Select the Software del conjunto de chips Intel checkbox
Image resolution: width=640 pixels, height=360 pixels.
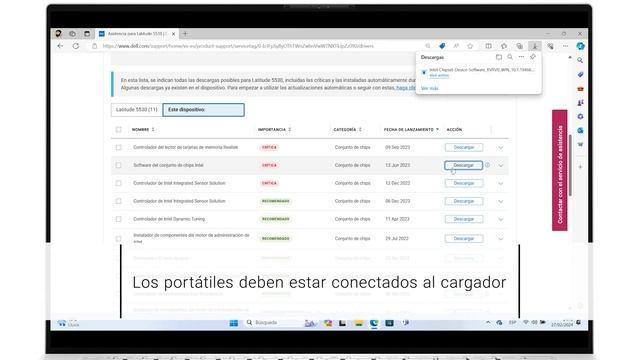tap(118, 165)
